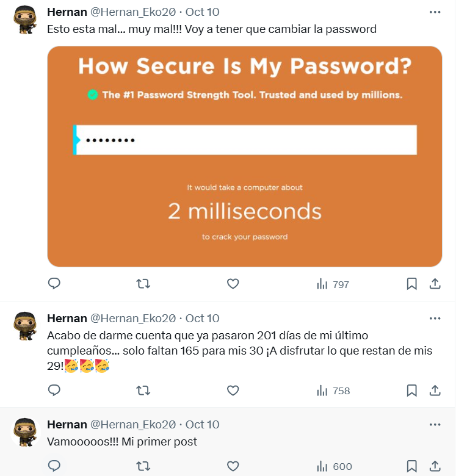
Task: Open more options for password post
Action: pos(435,12)
